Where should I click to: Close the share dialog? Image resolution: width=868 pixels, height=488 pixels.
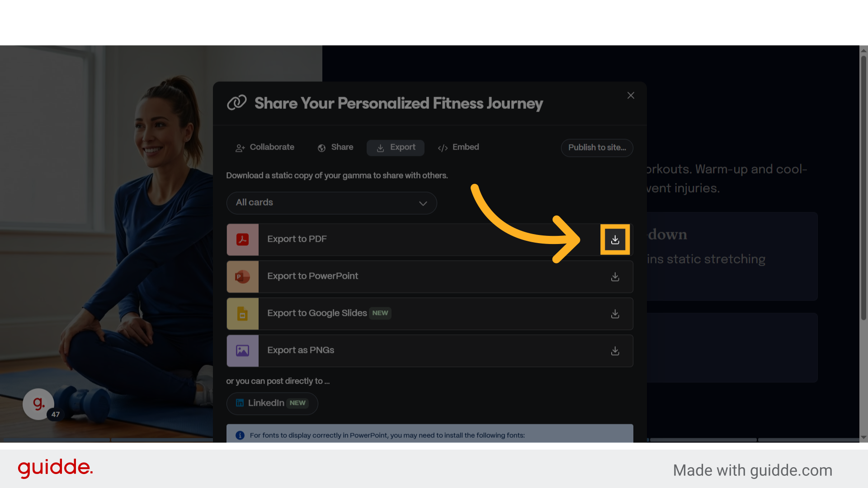pos(631,95)
